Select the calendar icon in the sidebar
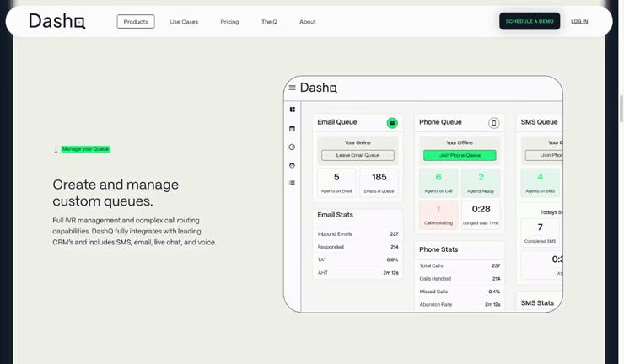 click(x=292, y=128)
